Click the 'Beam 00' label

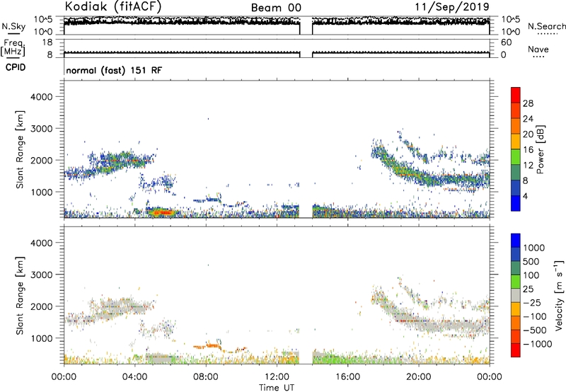276,8
